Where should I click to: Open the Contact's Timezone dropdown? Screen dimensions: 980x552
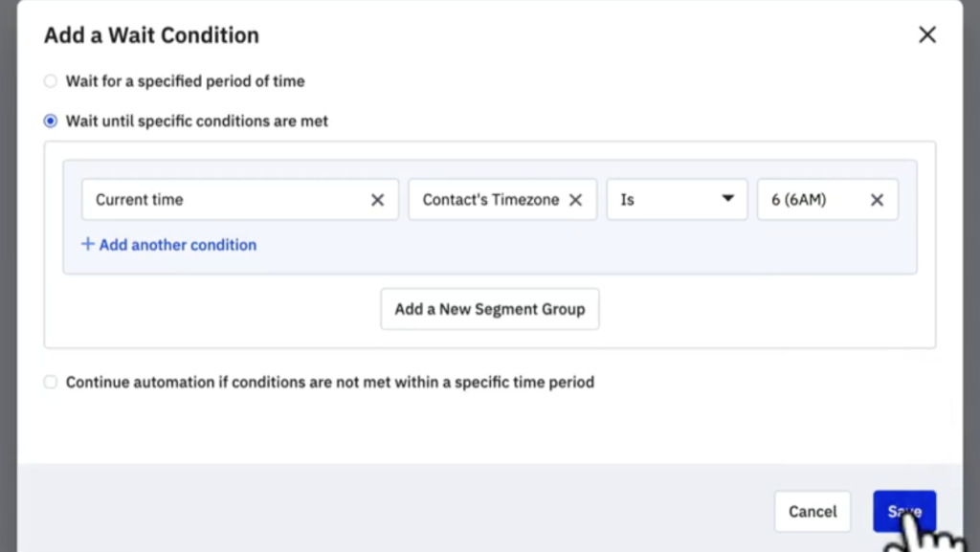(x=488, y=200)
